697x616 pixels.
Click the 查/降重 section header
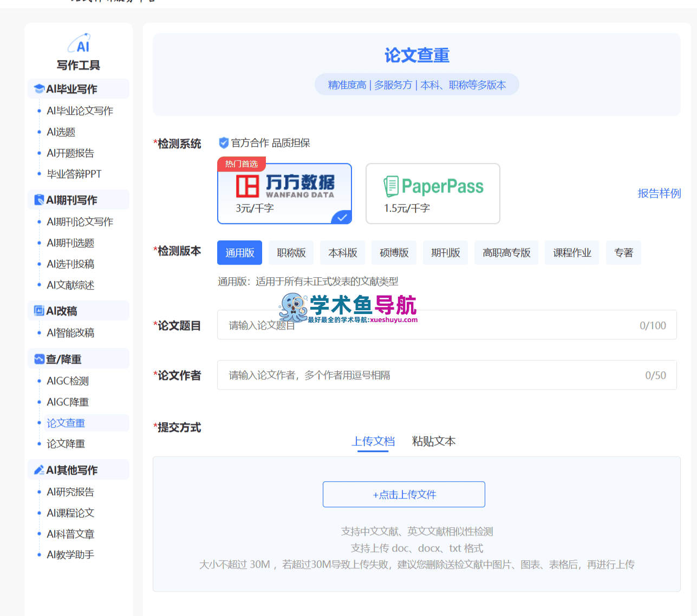click(x=79, y=359)
